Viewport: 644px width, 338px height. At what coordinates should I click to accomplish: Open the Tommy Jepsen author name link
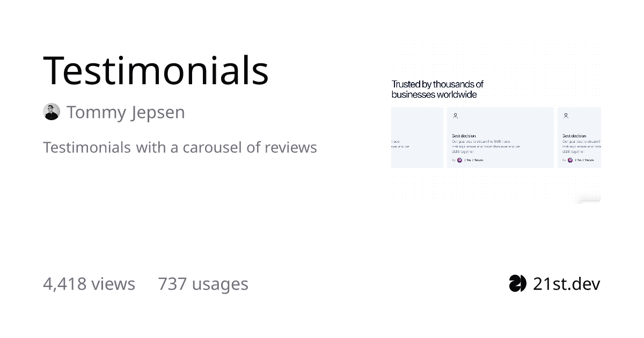126,112
